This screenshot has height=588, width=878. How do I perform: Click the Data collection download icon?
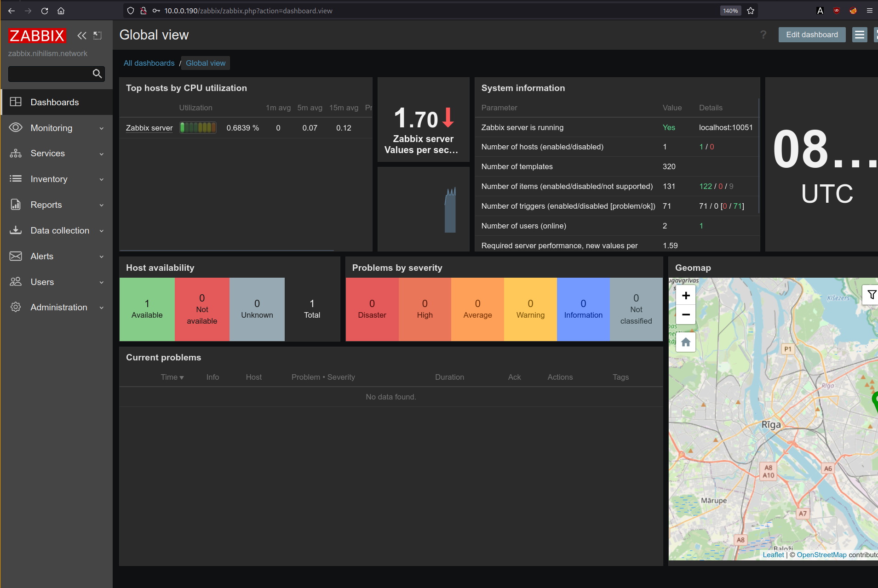[16, 230]
